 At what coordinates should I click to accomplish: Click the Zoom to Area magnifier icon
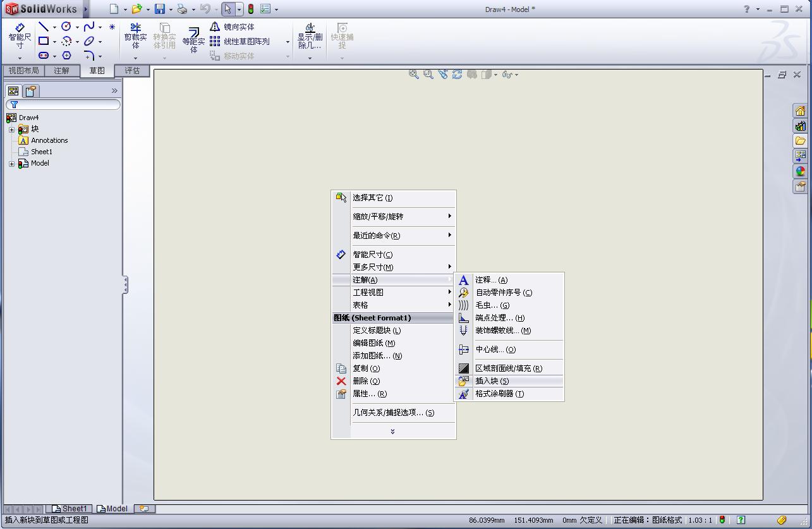(428, 74)
